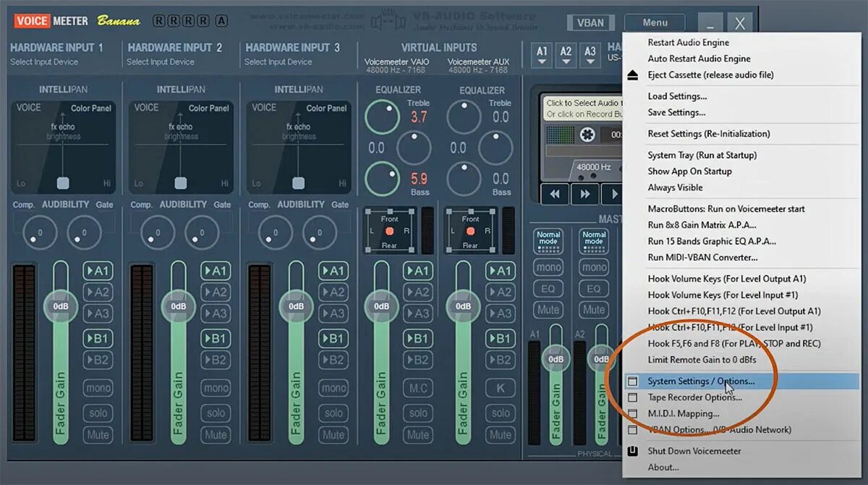
Task: Choose Run MIDI-VBAN Converter... entry
Action: click(x=702, y=258)
